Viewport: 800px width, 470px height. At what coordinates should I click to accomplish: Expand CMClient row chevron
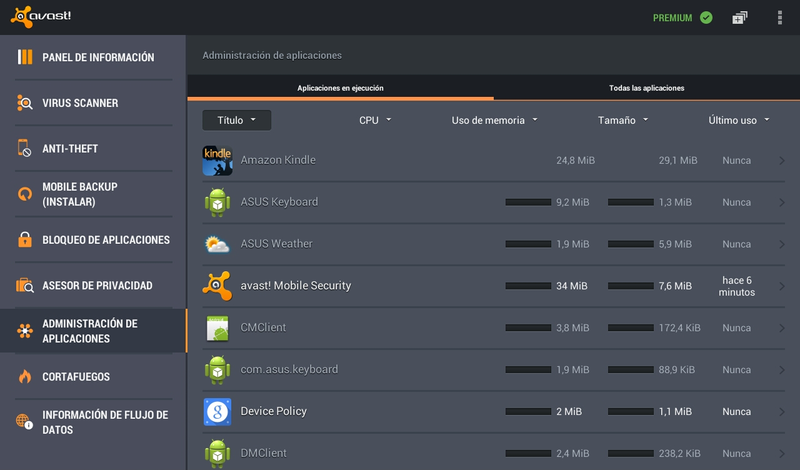click(x=782, y=328)
